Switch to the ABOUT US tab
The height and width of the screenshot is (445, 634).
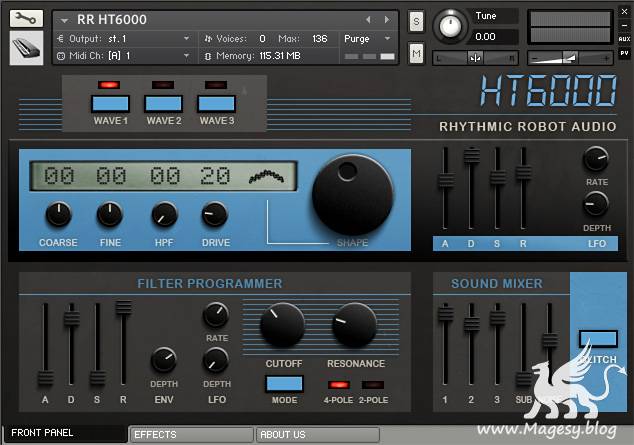(x=318, y=434)
